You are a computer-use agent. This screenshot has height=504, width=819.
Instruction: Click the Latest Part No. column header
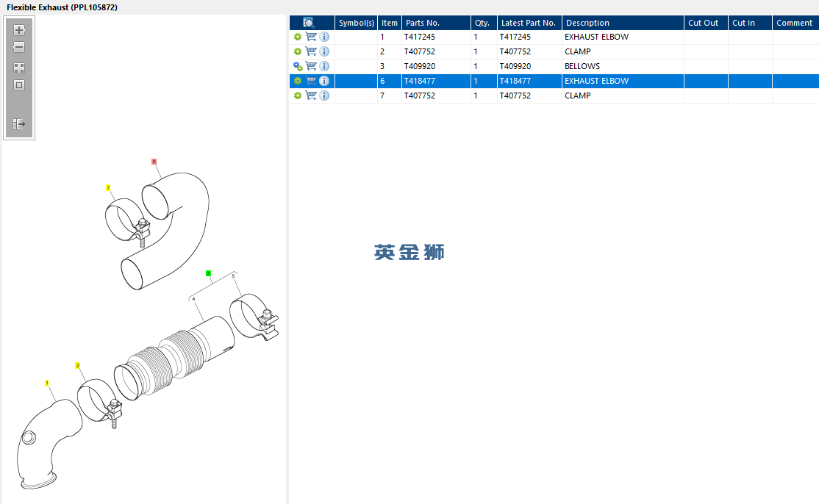(x=529, y=23)
